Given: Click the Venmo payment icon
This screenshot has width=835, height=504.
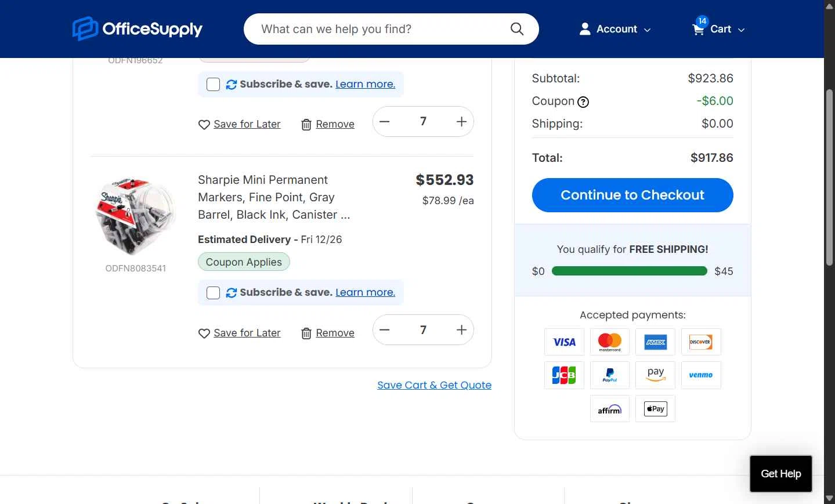Looking at the screenshot, I should (x=701, y=375).
